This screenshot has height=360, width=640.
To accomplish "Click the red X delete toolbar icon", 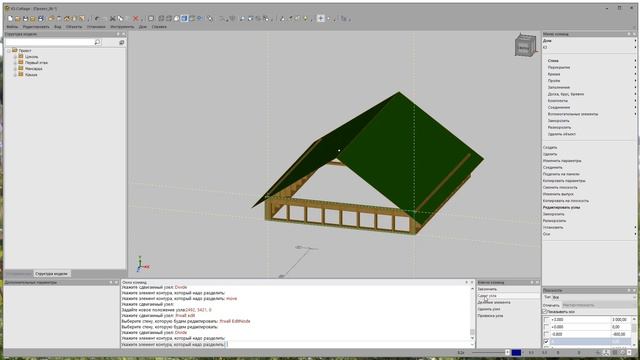I will coord(136,19).
